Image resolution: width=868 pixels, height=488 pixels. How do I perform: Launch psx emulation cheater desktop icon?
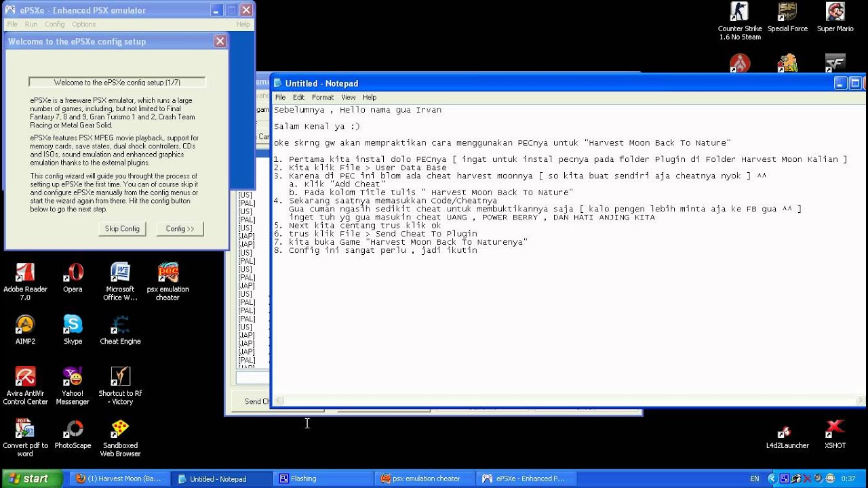point(167,281)
